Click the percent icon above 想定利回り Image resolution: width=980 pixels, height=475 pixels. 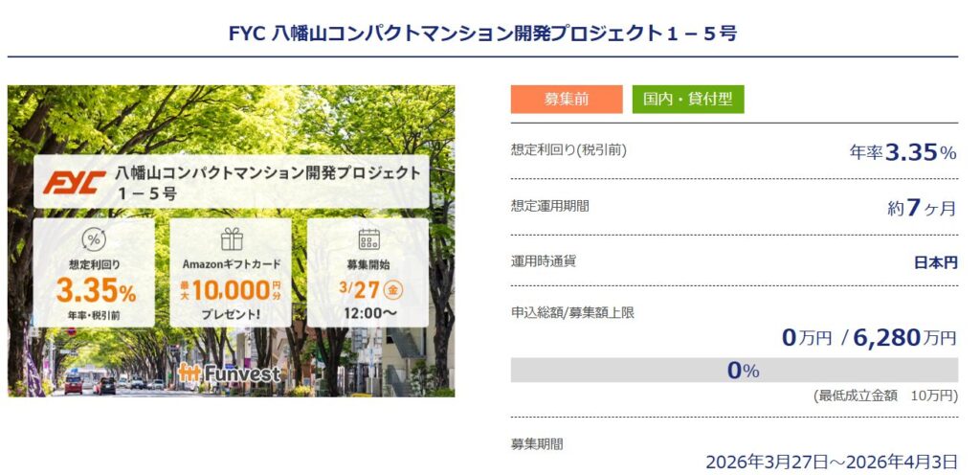pyautogui.click(x=94, y=239)
